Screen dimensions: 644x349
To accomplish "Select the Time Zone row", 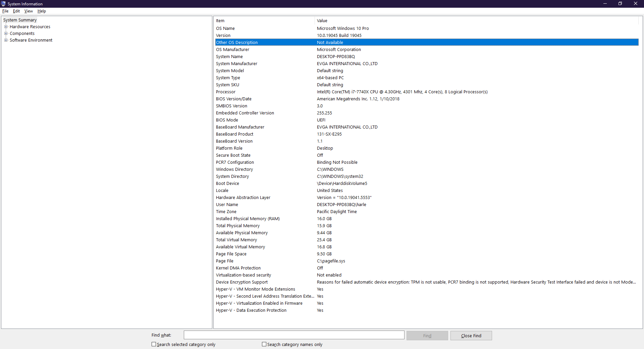I will pos(427,212).
